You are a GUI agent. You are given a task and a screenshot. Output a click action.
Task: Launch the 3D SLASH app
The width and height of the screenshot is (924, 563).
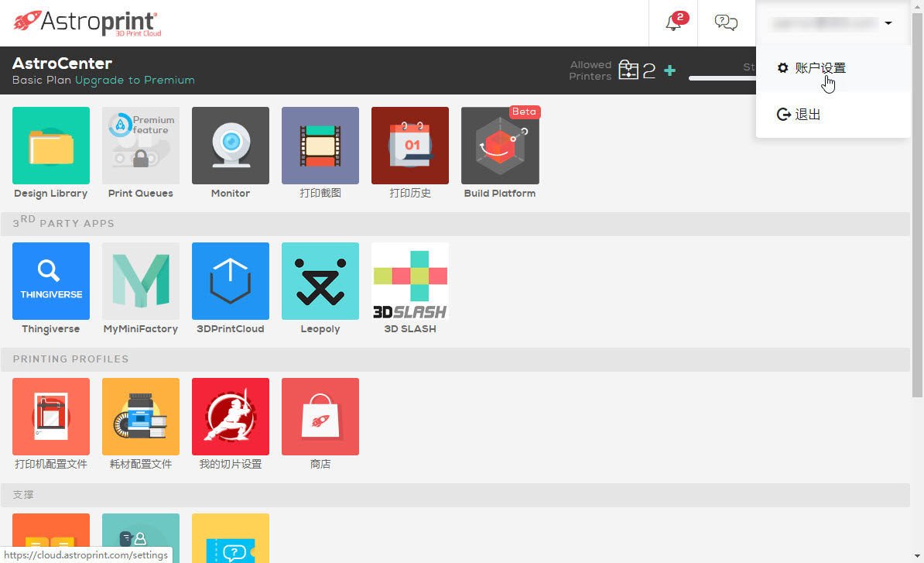tap(410, 281)
